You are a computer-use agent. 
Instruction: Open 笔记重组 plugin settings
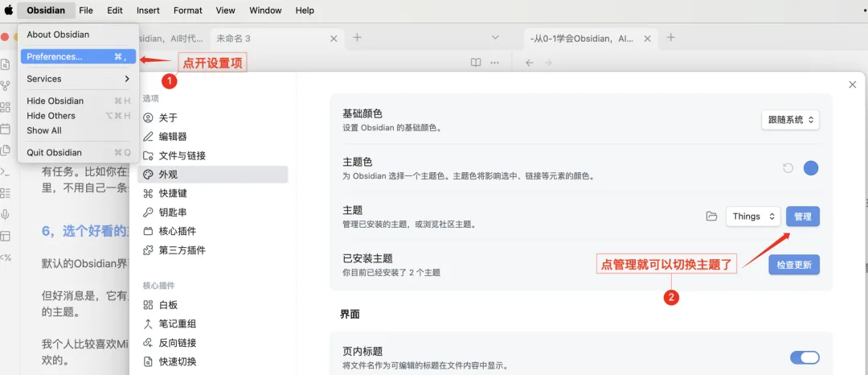tap(212, 324)
